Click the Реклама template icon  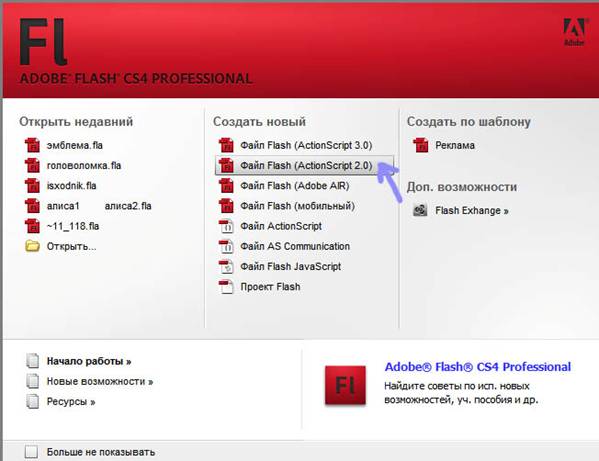(x=421, y=145)
